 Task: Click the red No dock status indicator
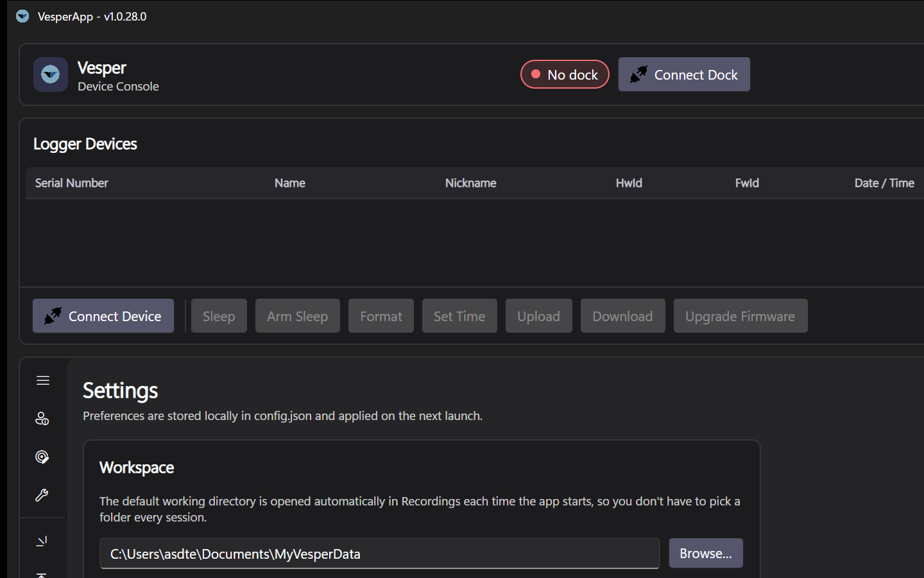pyautogui.click(x=565, y=74)
